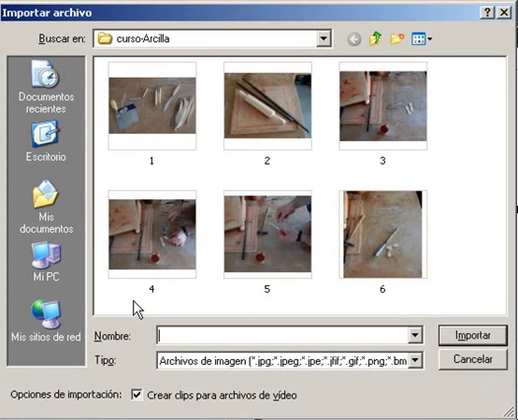Open Mis documentos folder shortcut
The width and height of the screenshot is (518, 420).
tap(46, 207)
